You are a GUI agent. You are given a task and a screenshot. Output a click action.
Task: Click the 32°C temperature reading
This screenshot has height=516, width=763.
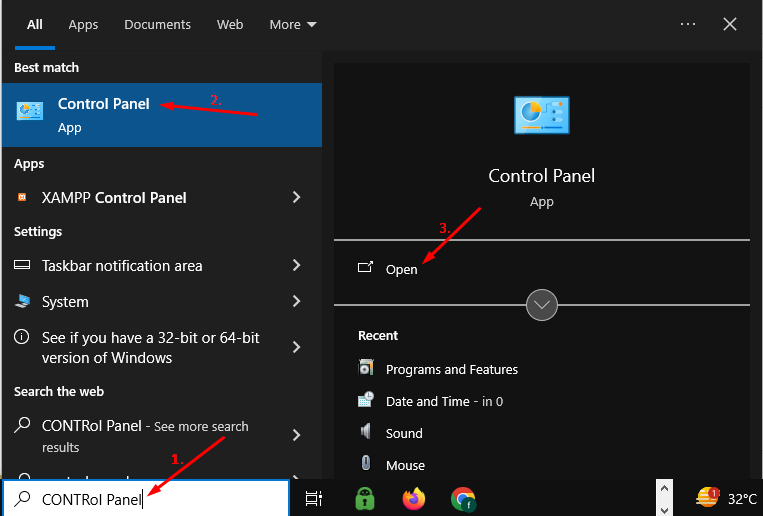[742, 499]
